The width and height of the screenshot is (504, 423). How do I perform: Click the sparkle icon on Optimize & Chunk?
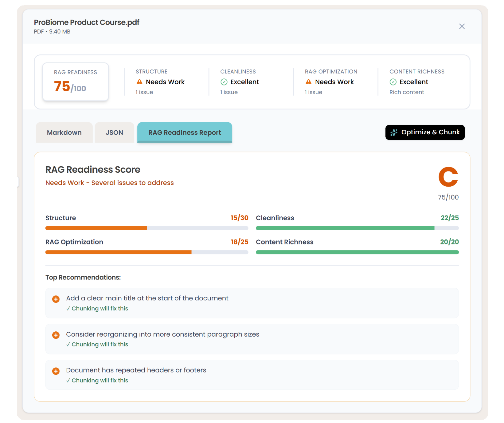(x=394, y=132)
